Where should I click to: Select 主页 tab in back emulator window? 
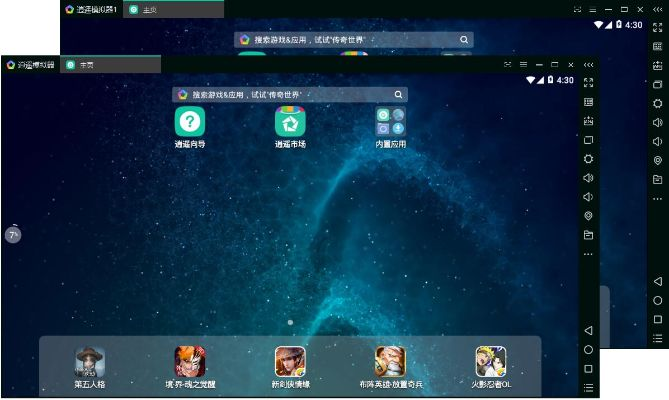pyautogui.click(x=148, y=9)
